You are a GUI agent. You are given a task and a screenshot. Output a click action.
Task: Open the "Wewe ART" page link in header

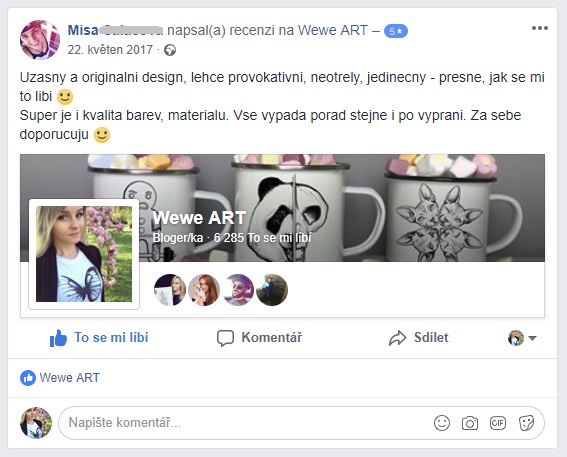(333, 30)
